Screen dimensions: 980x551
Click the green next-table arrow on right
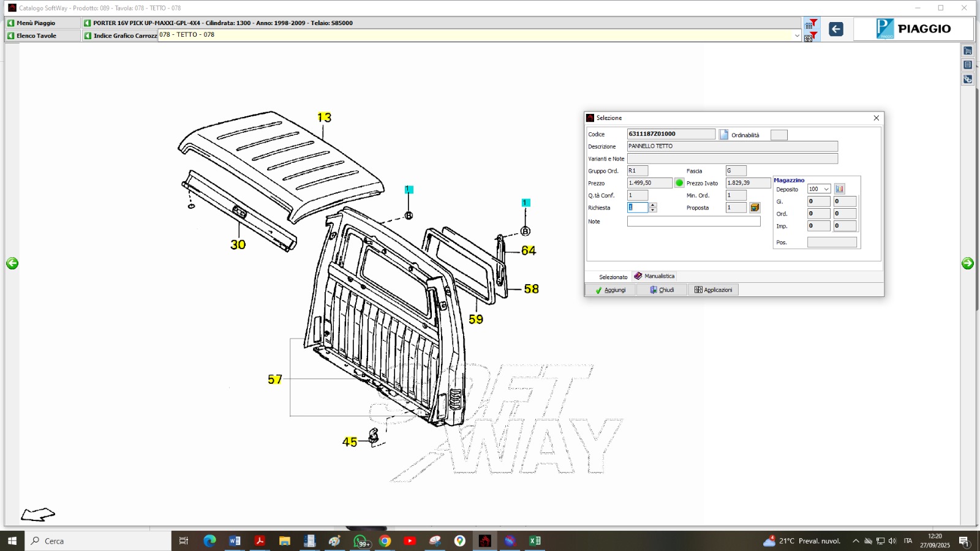point(968,263)
